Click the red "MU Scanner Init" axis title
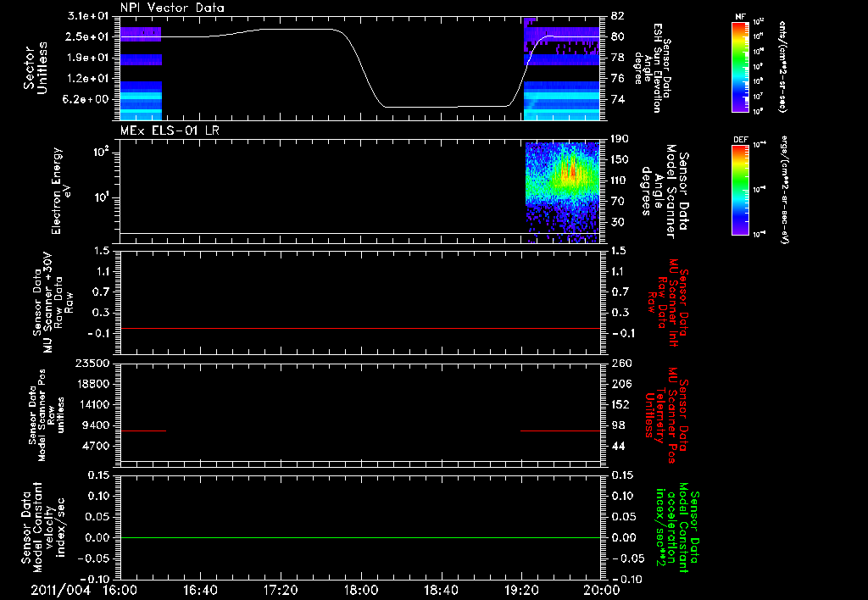This screenshot has height=600, width=868. point(669,303)
